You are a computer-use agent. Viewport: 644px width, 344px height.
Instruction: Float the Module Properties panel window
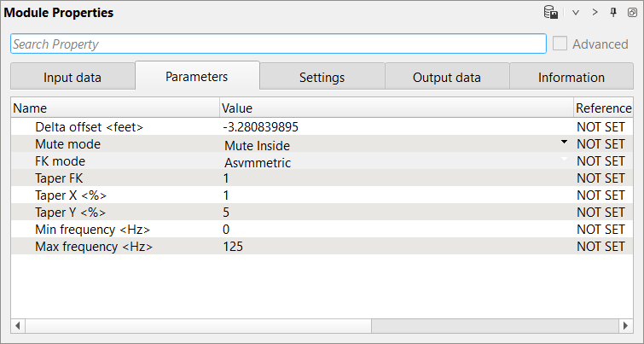click(x=632, y=13)
